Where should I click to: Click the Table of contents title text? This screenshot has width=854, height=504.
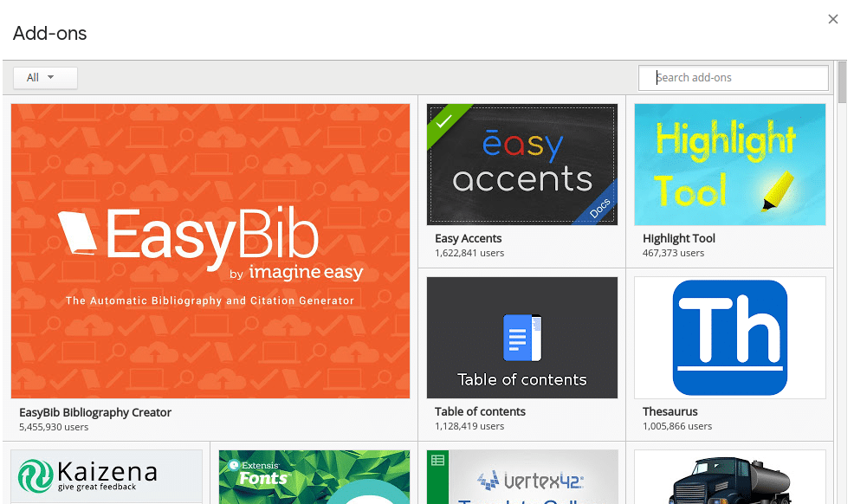coord(481,411)
